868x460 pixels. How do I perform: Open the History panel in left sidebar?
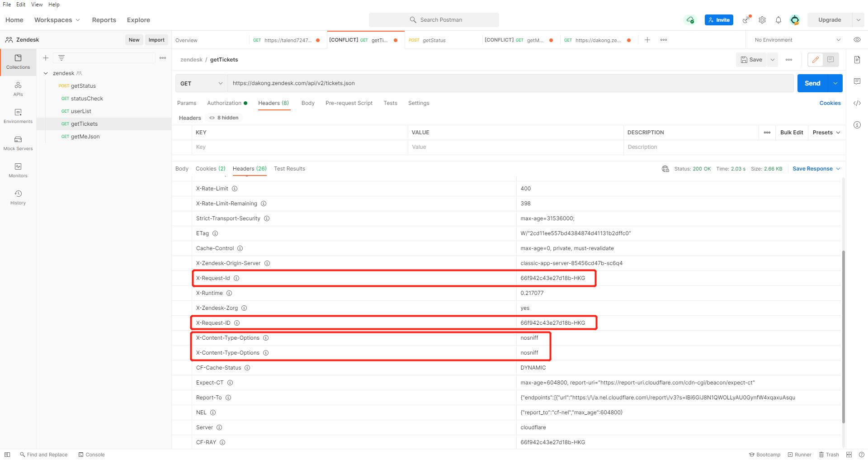pyautogui.click(x=18, y=197)
